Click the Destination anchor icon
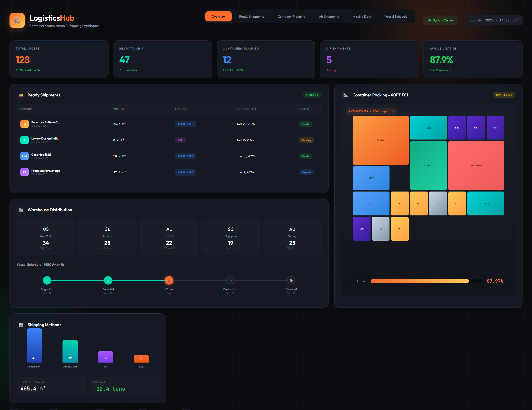The width and height of the screenshot is (532, 410). point(230,281)
